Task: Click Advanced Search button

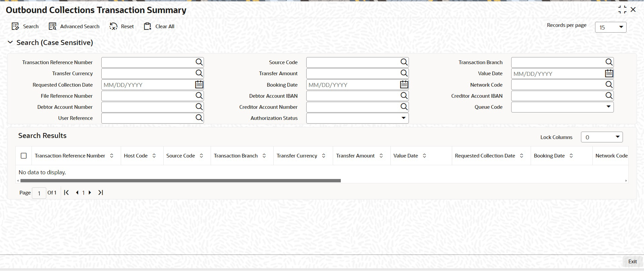Action: point(74,27)
